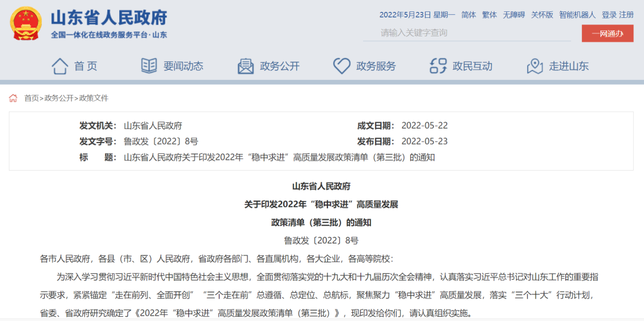This screenshot has height=321, width=644.
Task: Click the 登录 link
Action: coord(609,15)
